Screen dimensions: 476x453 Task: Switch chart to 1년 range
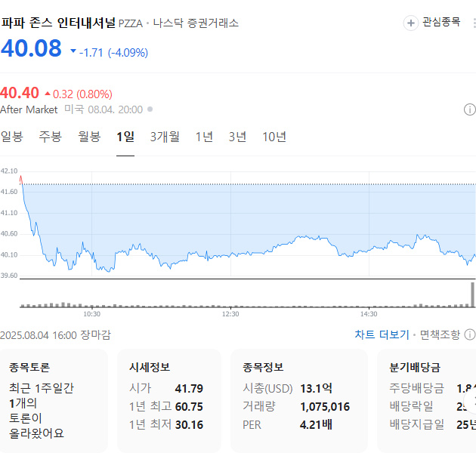[x=204, y=137]
